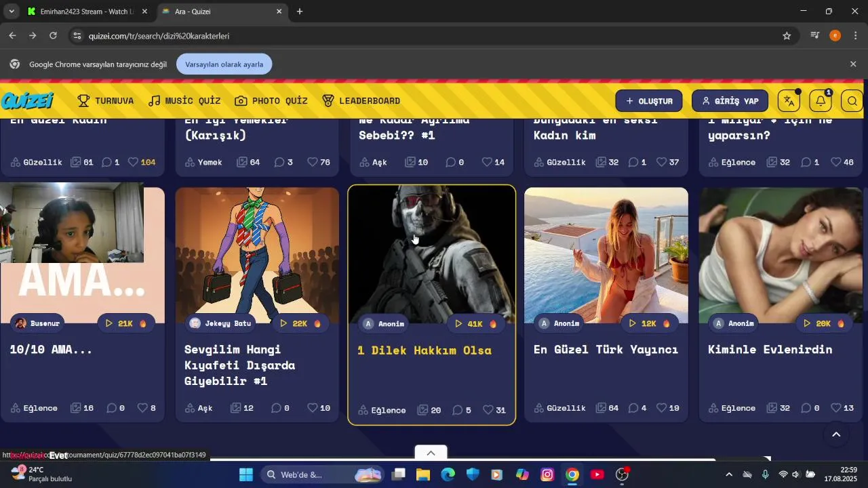Open the language translation icon
Image resolution: width=868 pixels, height=488 pixels.
[x=789, y=101]
